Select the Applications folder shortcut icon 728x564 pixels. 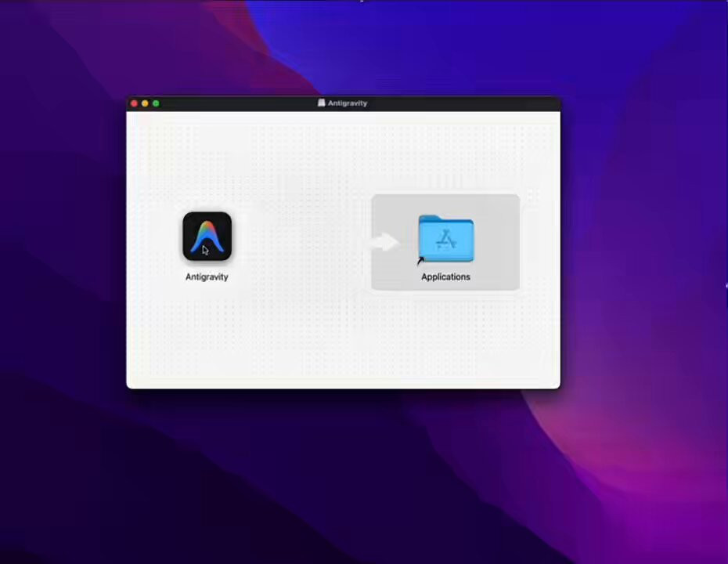445,239
